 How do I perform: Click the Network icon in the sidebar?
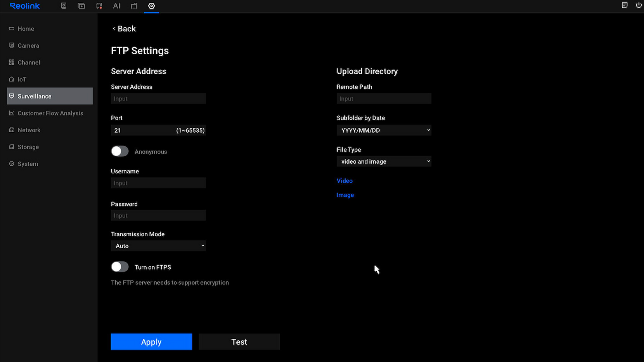tap(12, 130)
